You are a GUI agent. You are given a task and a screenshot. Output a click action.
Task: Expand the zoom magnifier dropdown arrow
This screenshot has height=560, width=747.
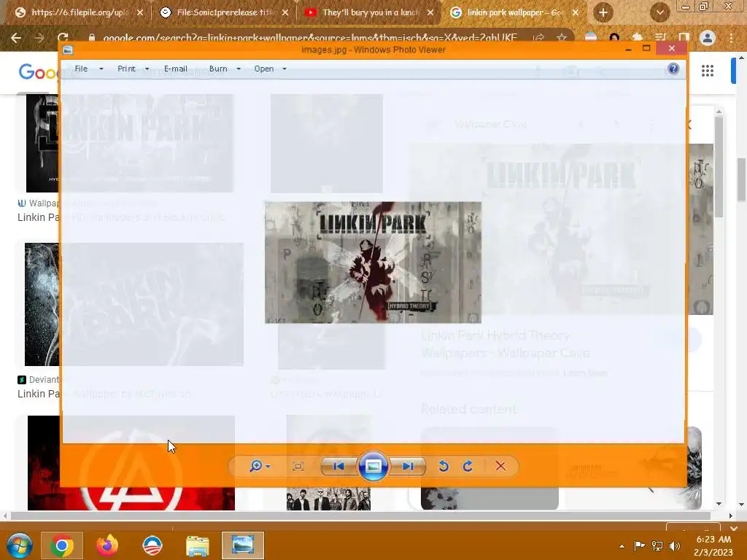268,466
